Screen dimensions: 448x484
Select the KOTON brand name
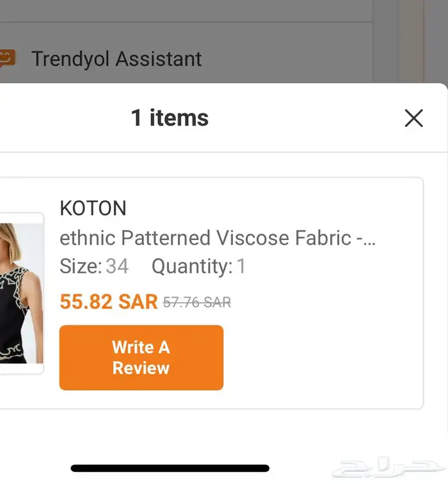pyautogui.click(x=93, y=208)
